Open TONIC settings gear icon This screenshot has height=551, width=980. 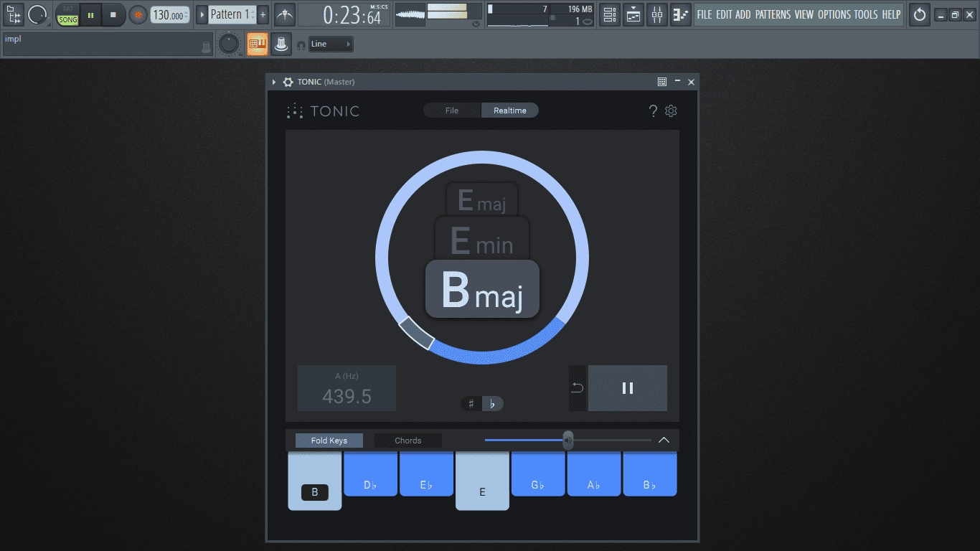point(672,110)
